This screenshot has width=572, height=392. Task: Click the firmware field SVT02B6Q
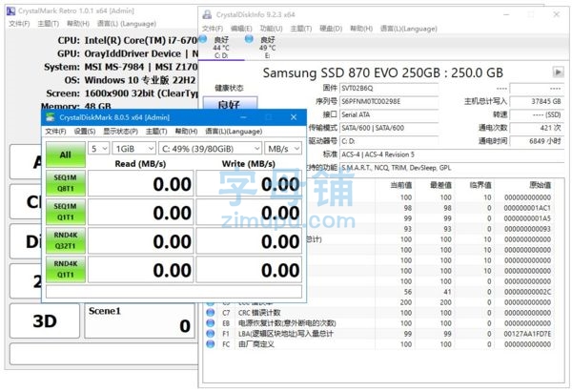click(x=389, y=88)
